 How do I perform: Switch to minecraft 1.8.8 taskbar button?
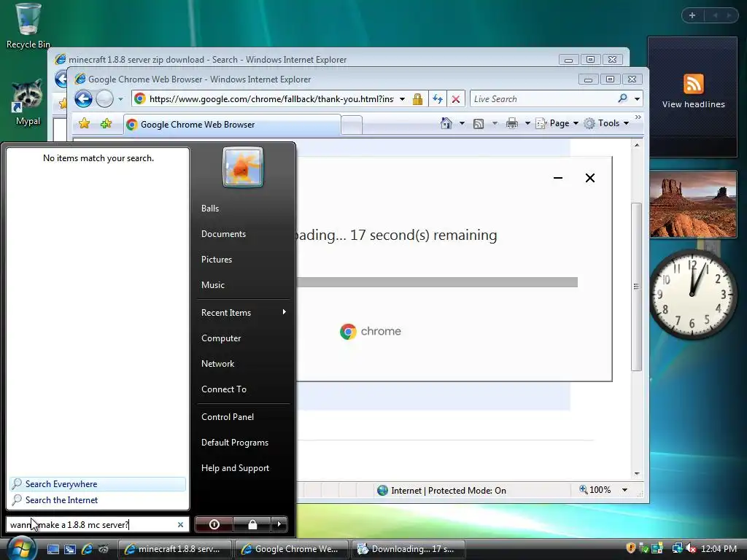coord(175,549)
